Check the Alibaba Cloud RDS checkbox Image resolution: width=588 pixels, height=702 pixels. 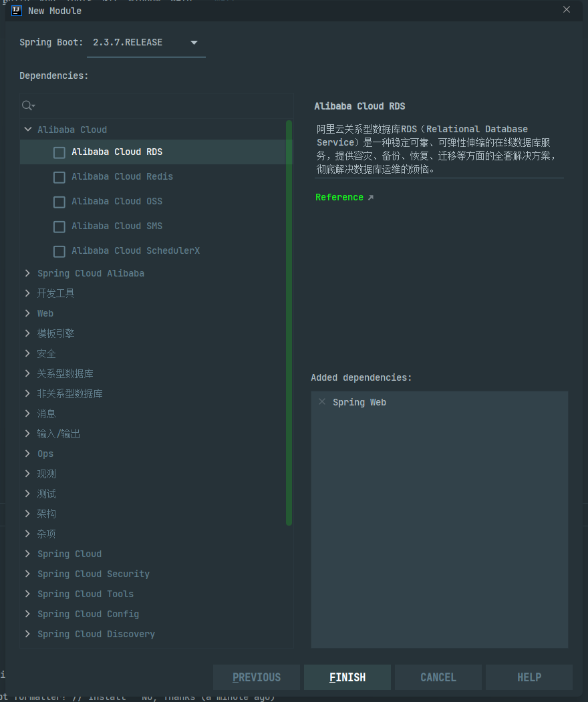[x=59, y=152]
